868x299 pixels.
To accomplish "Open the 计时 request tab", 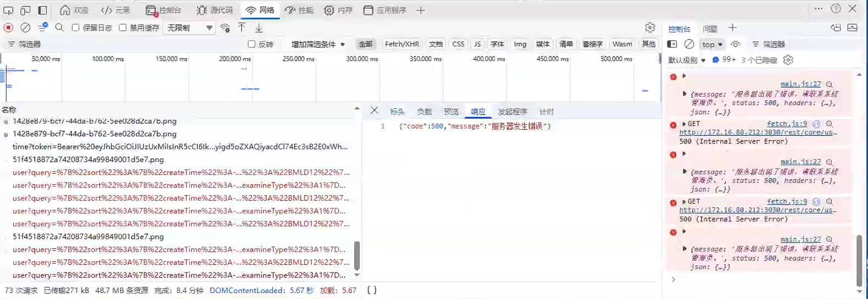I will pos(546,112).
